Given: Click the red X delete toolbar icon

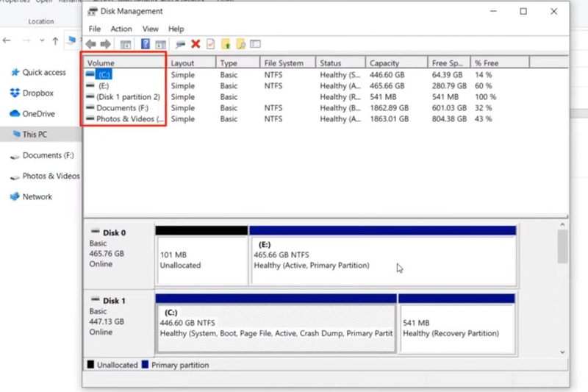Looking at the screenshot, I should pos(196,44).
